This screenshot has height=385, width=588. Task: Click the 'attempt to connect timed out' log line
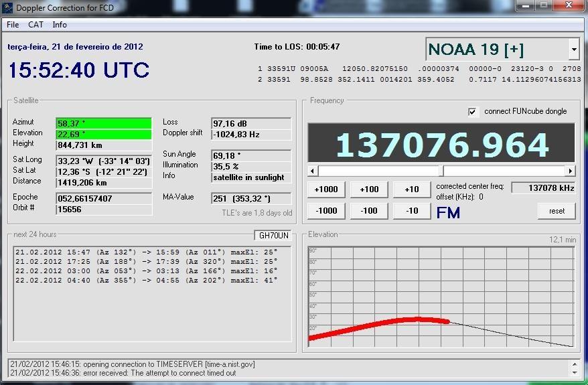[x=123, y=373]
